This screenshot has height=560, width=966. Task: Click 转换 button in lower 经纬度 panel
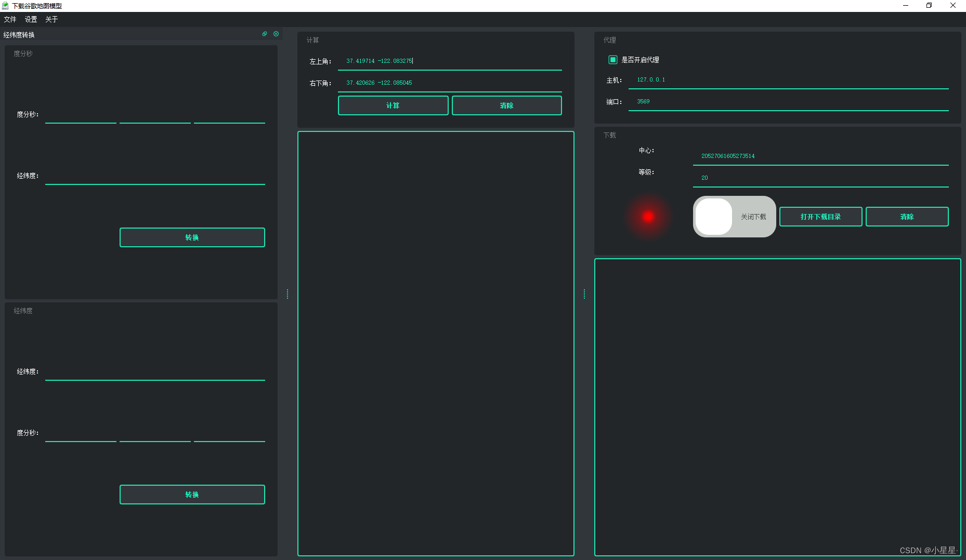192,495
